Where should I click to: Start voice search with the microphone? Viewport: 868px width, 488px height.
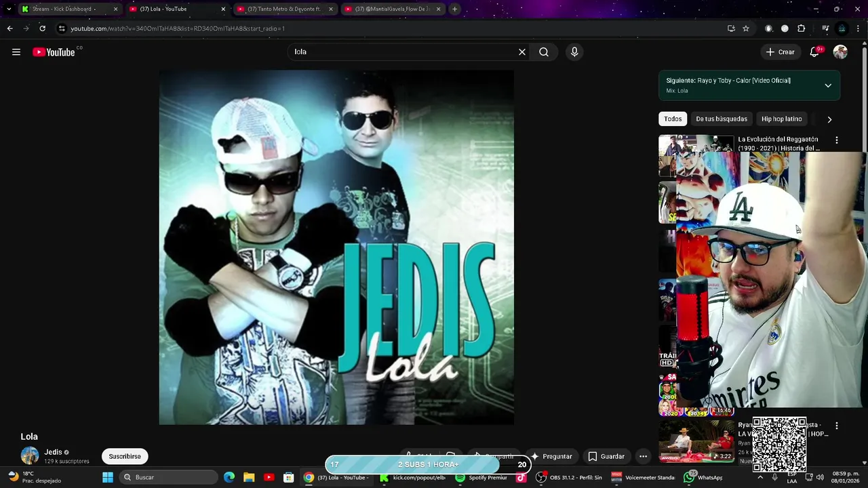click(x=574, y=52)
